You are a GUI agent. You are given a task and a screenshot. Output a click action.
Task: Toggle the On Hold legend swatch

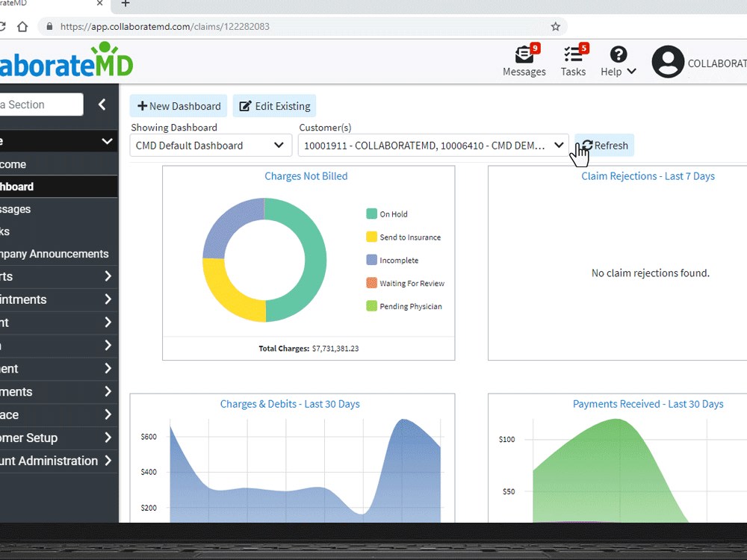coord(371,214)
